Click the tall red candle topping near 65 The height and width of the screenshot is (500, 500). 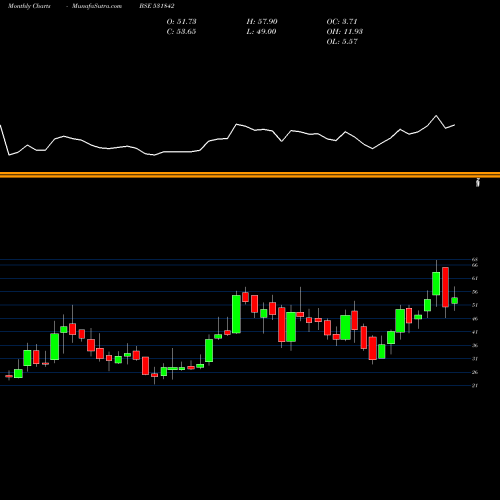point(445,287)
